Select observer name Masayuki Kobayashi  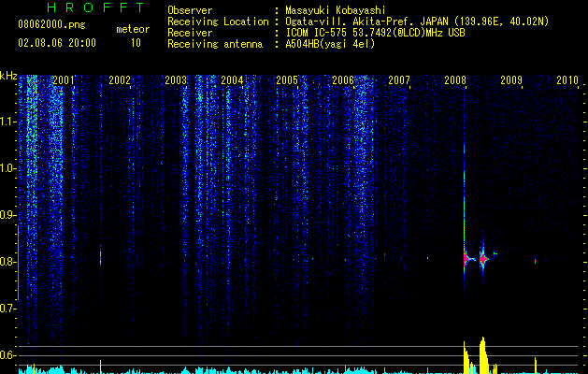(336, 10)
